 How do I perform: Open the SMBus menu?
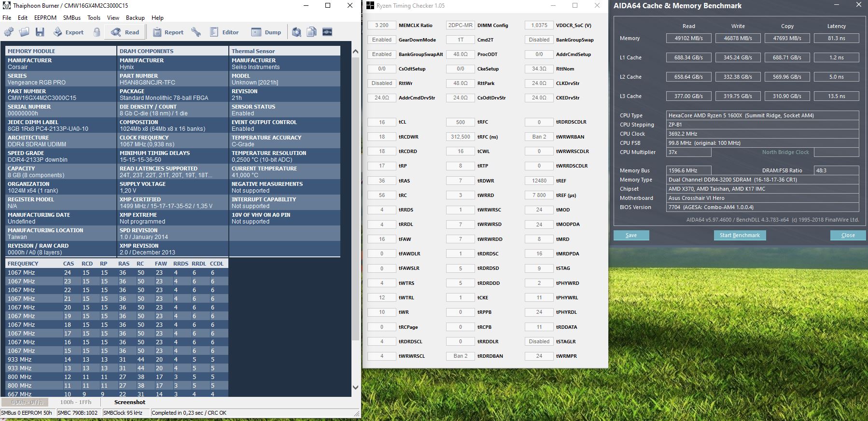click(x=72, y=18)
